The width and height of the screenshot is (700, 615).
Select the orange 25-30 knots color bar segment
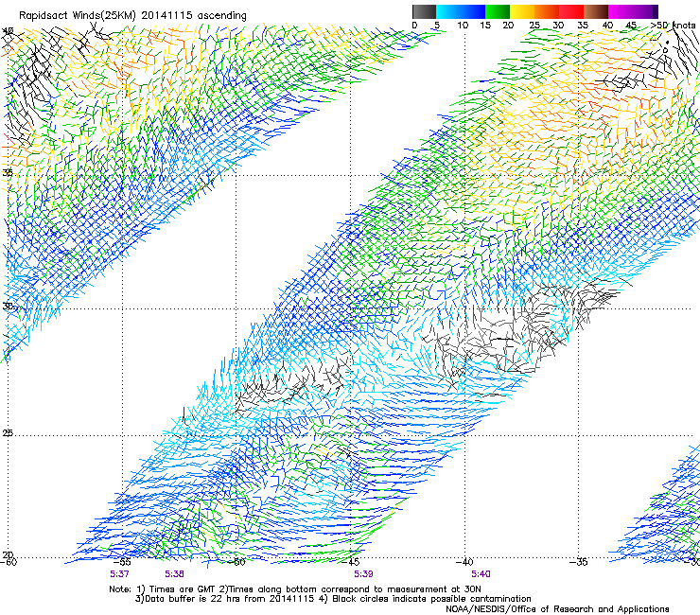(x=547, y=11)
